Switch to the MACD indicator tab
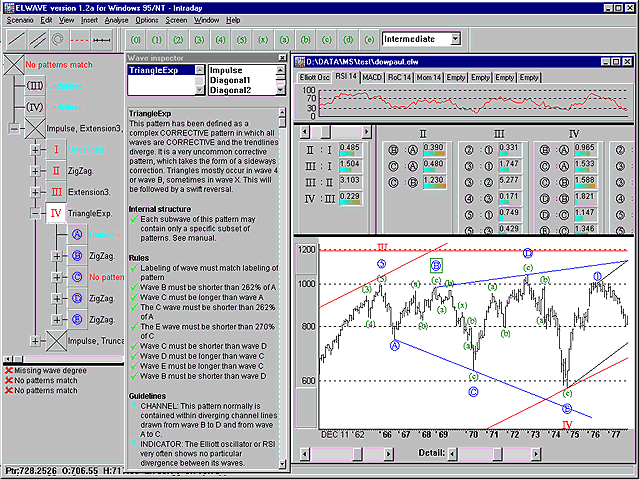 click(372, 76)
